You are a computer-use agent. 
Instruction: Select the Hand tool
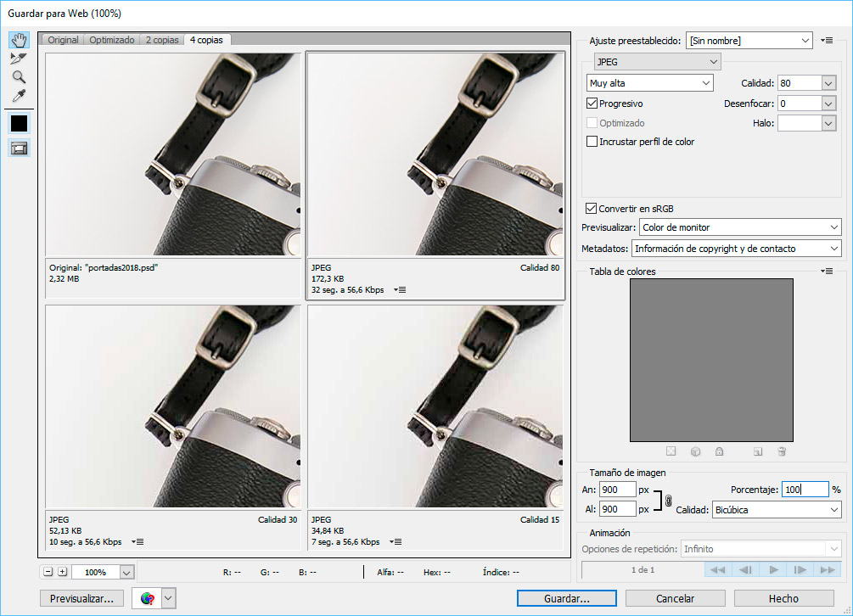(x=19, y=41)
